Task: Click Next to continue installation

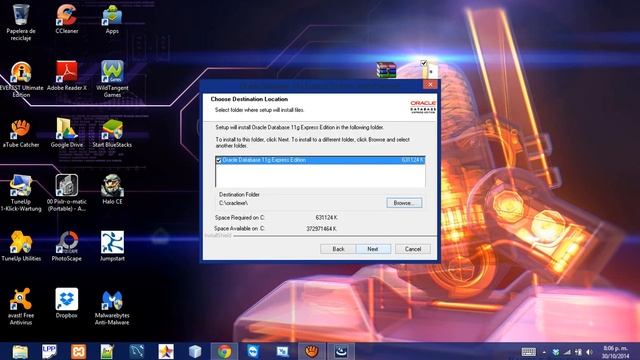Action: coord(373,249)
